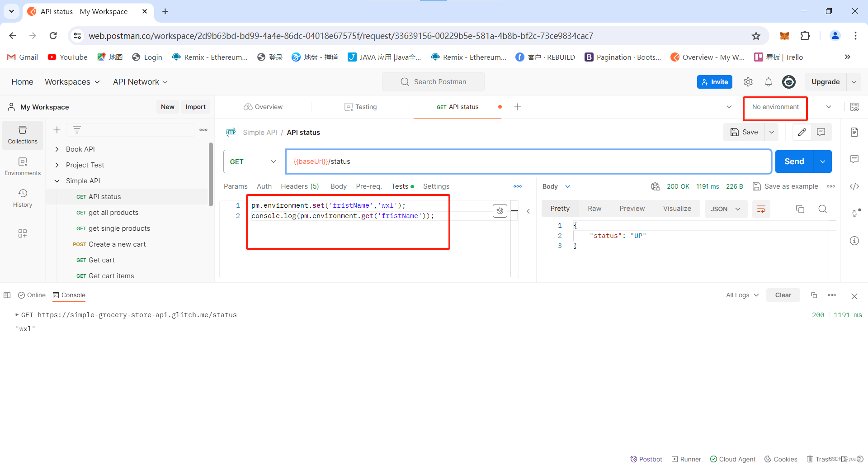Switch to Params tab

[236, 186]
